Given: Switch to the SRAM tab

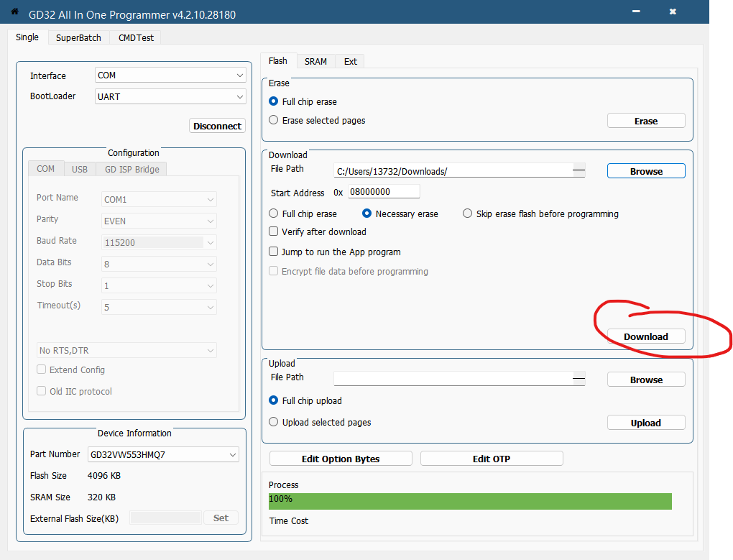Looking at the screenshot, I should point(315,61).
